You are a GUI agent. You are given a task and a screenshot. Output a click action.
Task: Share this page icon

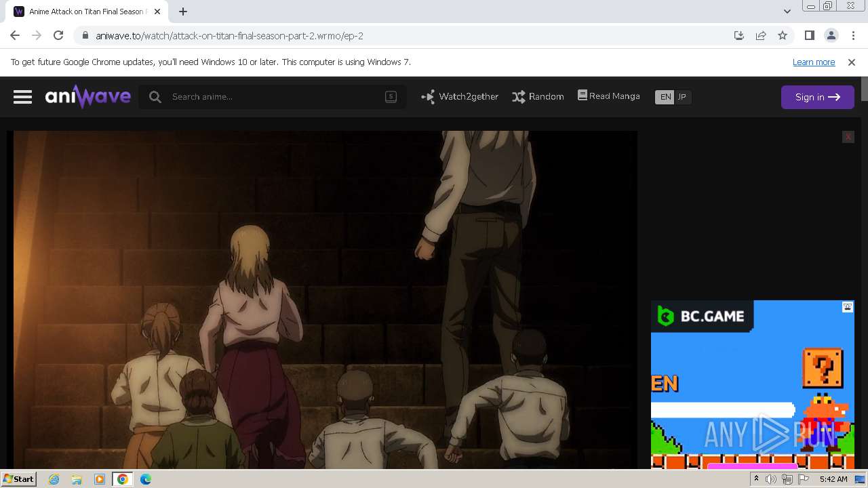pyautogui.click(x=761, y=36)
